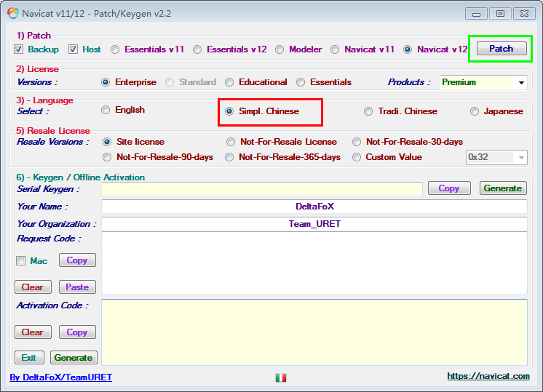Generate the Activation Code
The width and height of the screenshot is (543, 392).
tap(74, 357)
